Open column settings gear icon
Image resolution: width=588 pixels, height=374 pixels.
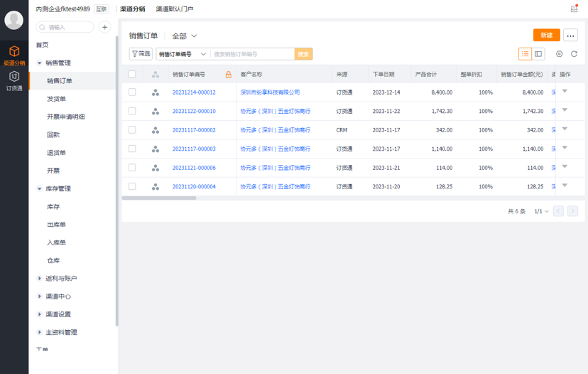coord(559,54)
